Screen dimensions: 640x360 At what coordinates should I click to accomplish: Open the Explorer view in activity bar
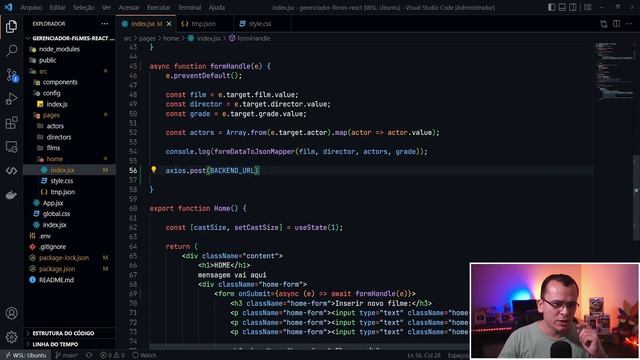pyautogui.click(x=11, y=27)
